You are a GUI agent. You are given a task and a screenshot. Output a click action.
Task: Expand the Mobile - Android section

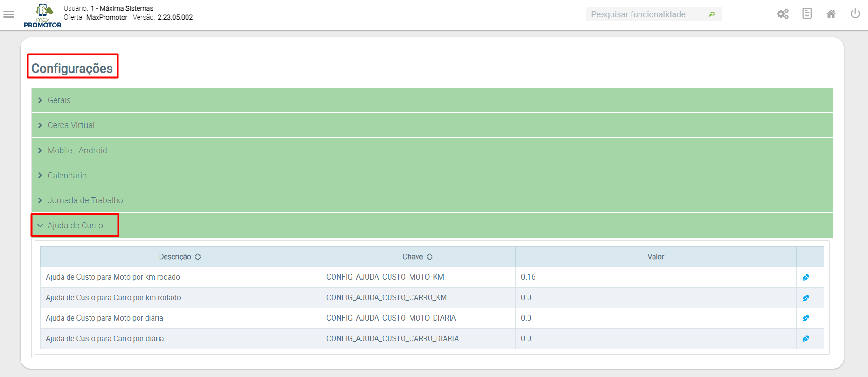[432, 151]
